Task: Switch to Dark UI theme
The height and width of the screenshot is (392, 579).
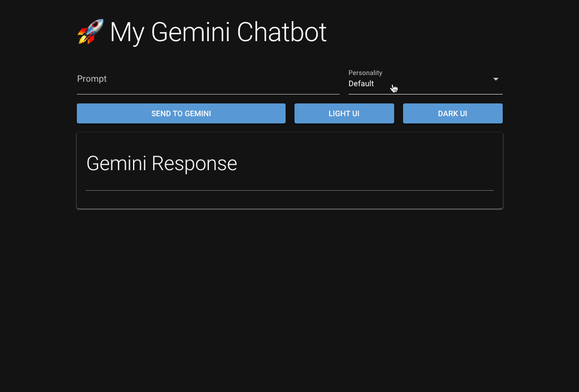Action: pyautogui.click(x=453, y=113)
